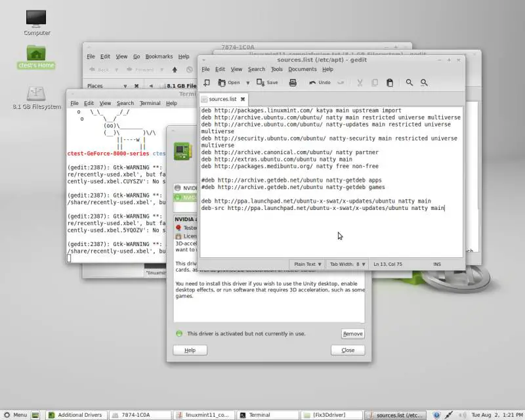Redo the last undone action in gedit

point(341,83)
